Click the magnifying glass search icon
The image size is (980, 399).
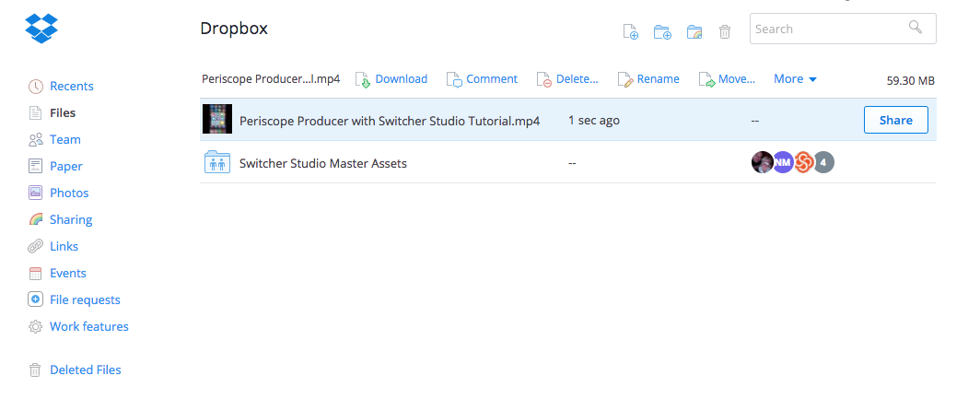tap(916, 28)
